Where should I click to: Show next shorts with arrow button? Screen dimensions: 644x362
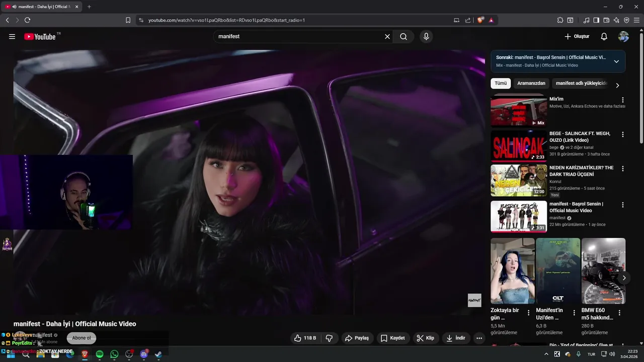pos(624,278)
